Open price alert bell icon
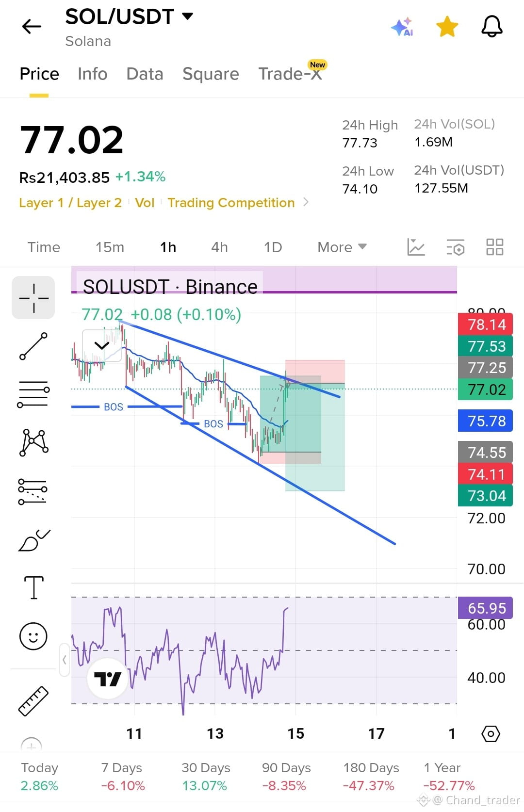Image resolution: width=524 pixels, height=812 pixels. 492,26
